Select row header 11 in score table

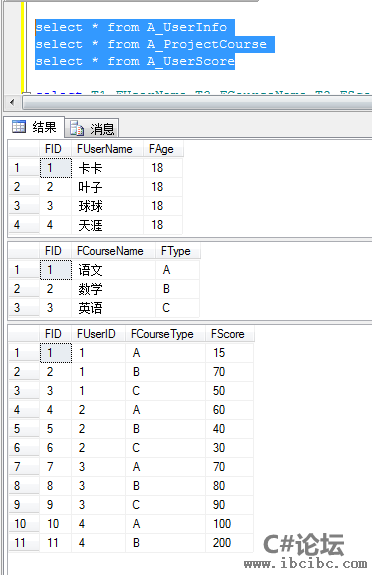(24, 543)
